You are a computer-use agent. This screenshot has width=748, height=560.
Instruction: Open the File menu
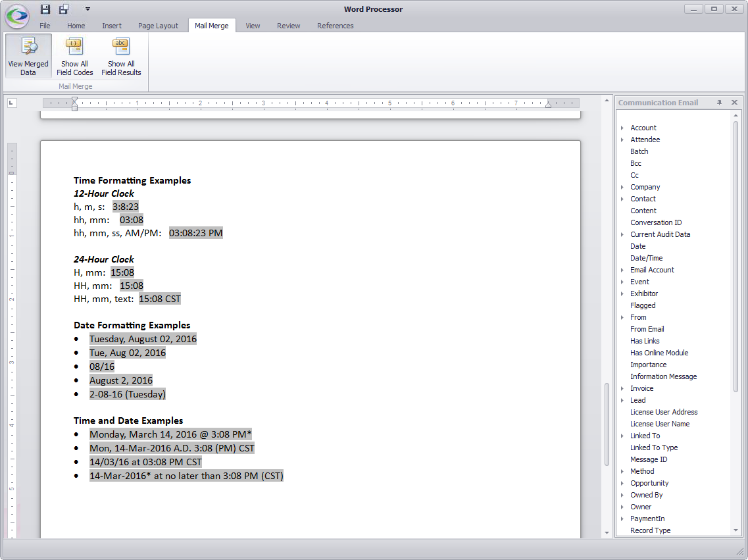tap(45, 26)
